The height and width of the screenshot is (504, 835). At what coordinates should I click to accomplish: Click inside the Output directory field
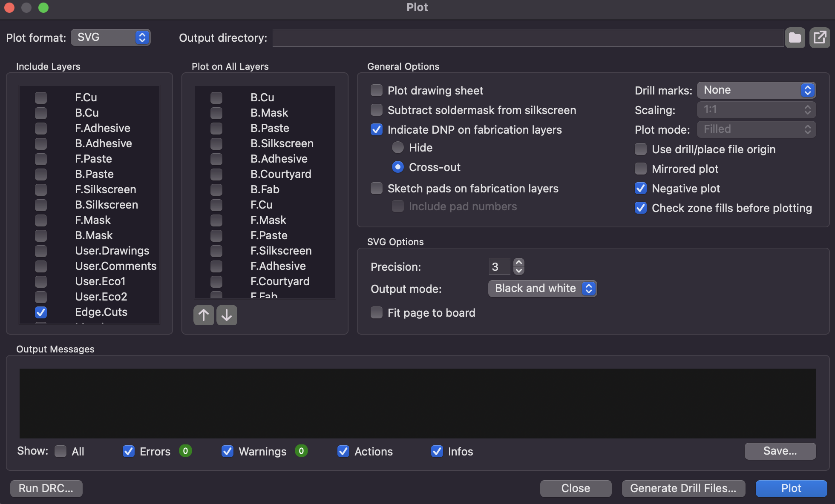(x=511, y=37)
